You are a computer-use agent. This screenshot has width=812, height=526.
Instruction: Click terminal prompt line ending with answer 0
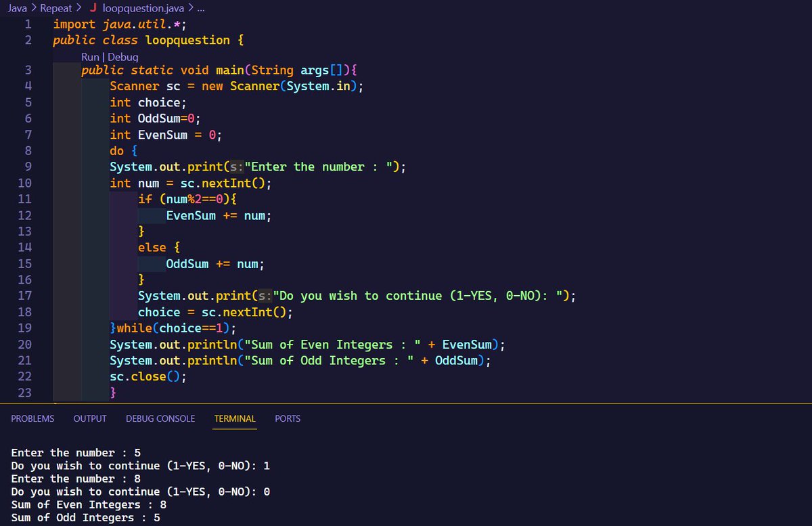pos(141,491)
